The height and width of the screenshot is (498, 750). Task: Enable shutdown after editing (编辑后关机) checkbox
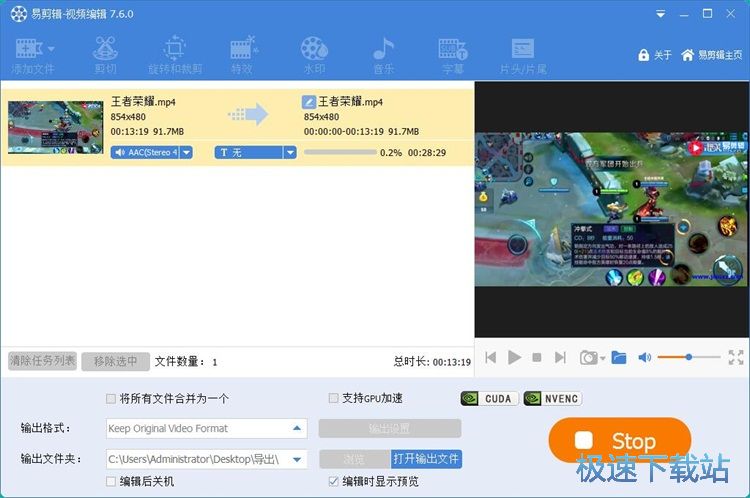point(111,482)
